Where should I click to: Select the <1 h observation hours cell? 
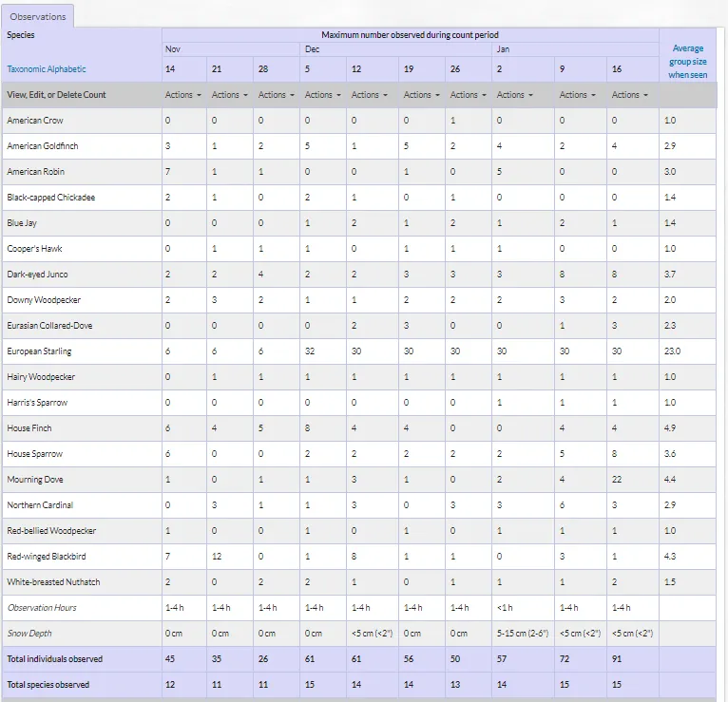pyautogui.click(x=505, y=608)
